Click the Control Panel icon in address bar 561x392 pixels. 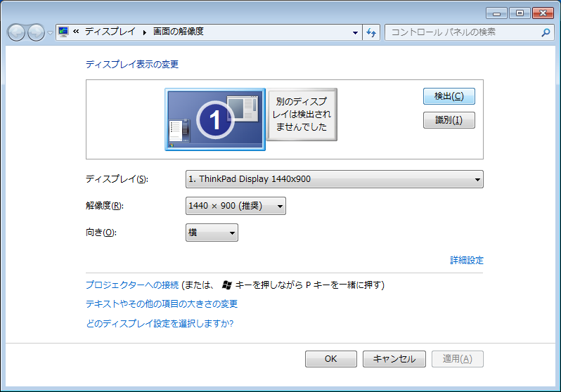[x=64, y=32]
